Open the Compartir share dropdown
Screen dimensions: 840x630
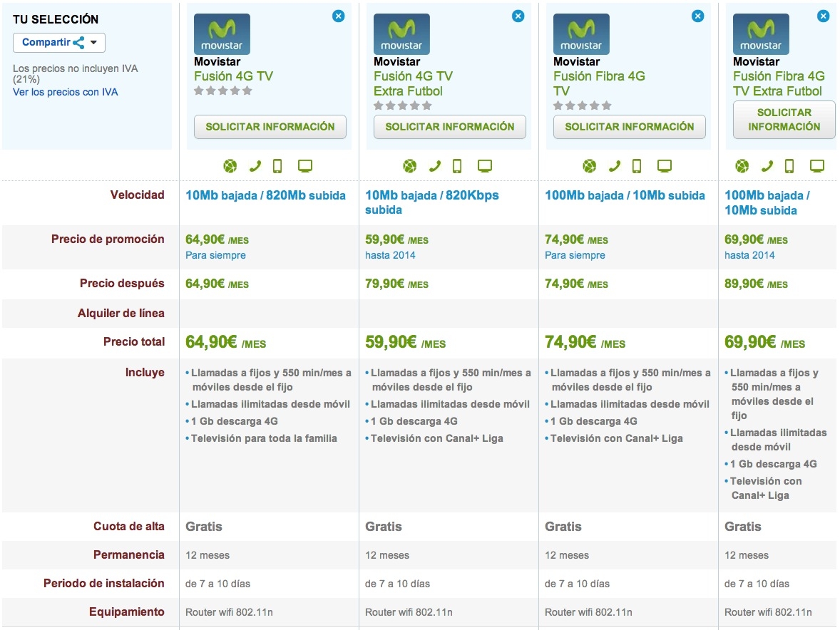pyautogui.click(x=59, y=42)
